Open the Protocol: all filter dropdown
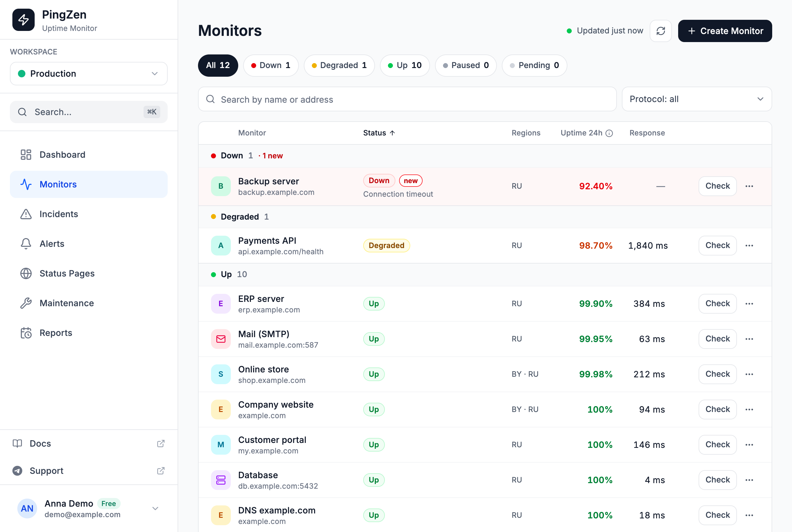This screenshot has width=792, height=532. click(x=697, y=99)
